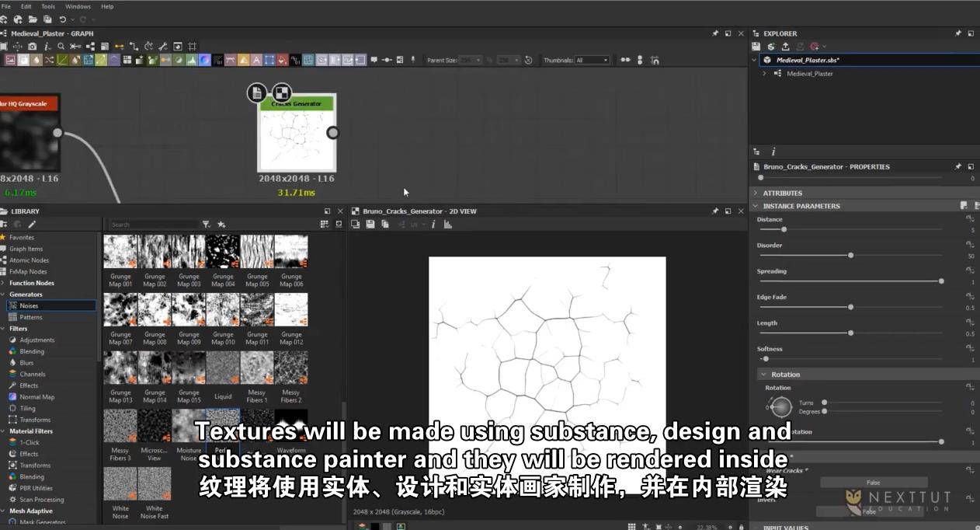Viewport: 980px width, 530px height.
Task: Click the info icon in 2D View toolbar
Action: [433, 224]
